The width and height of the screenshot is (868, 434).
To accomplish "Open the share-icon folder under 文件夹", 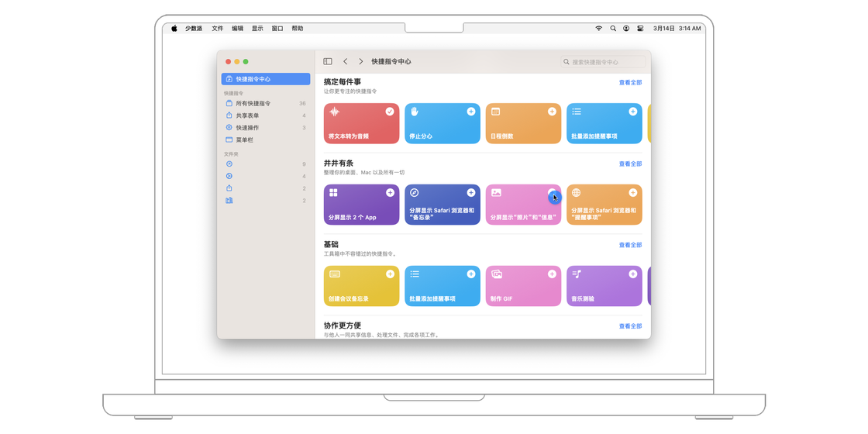I will pyautogui.click(x=266, y=188).
